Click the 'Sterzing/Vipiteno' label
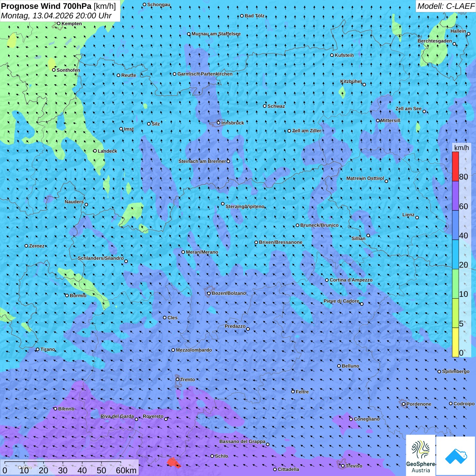The width and height of the screenshot is (476, 476). (245, 206)
